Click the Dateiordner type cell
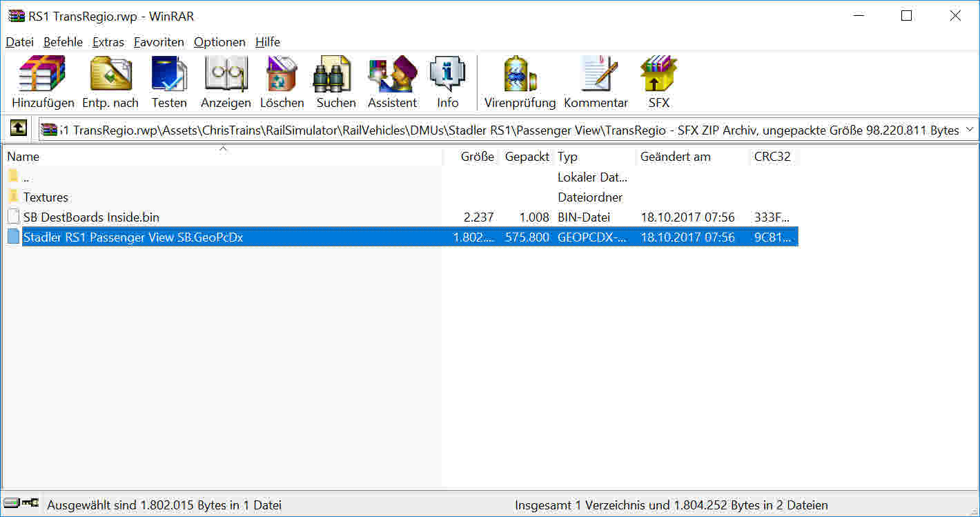 [x=590, y=197]
